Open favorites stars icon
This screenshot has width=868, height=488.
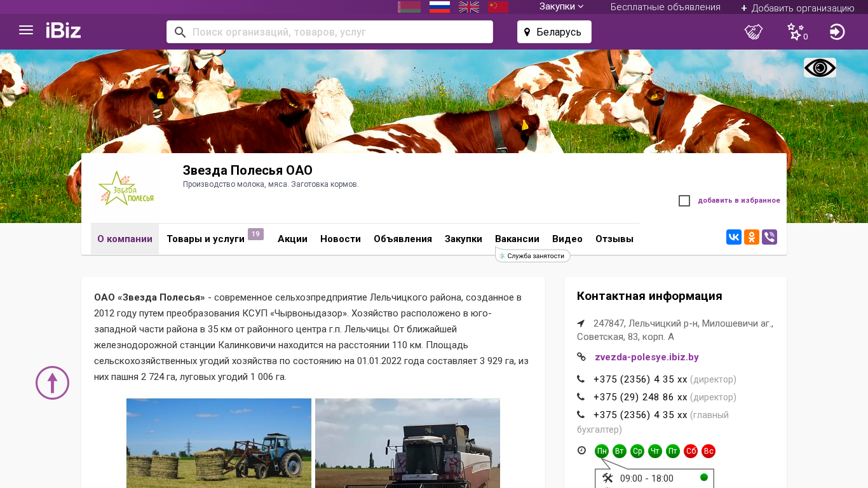pyautogui.click(x=796, y=32)
